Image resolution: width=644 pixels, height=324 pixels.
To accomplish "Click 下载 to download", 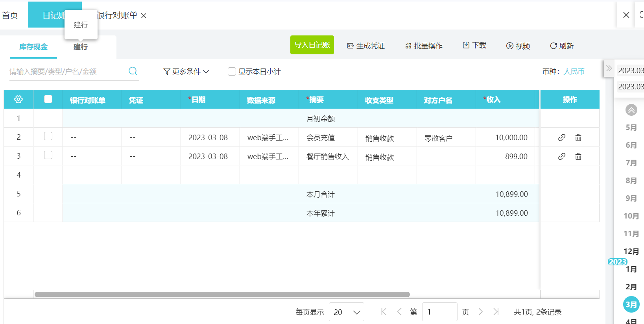I will click(474, 45).
